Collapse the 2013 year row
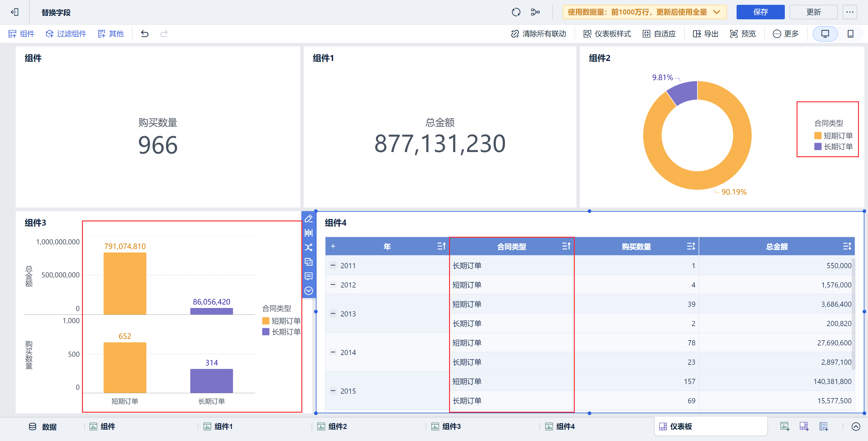This screenshot has width=868, height=441. [x=333, y=313]
